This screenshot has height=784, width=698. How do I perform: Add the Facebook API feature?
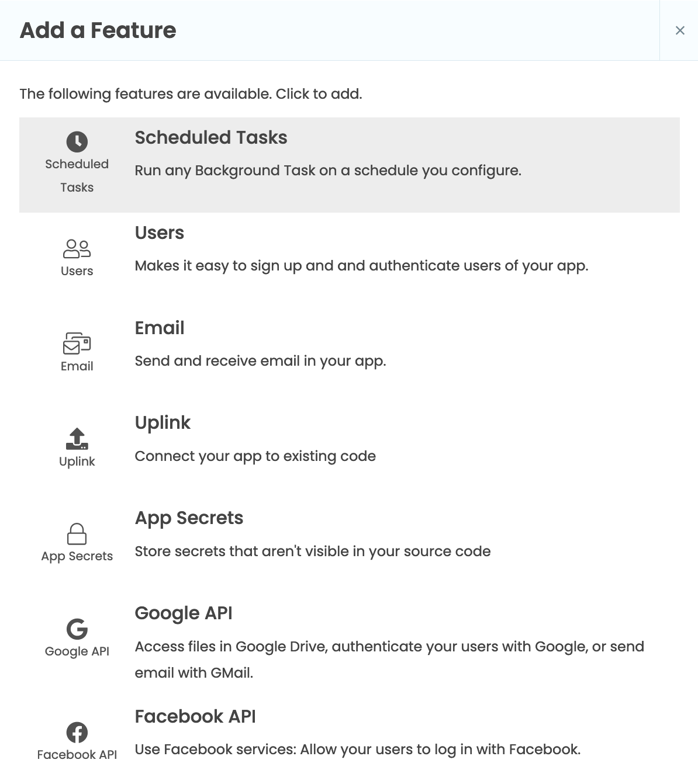[351, 733]
